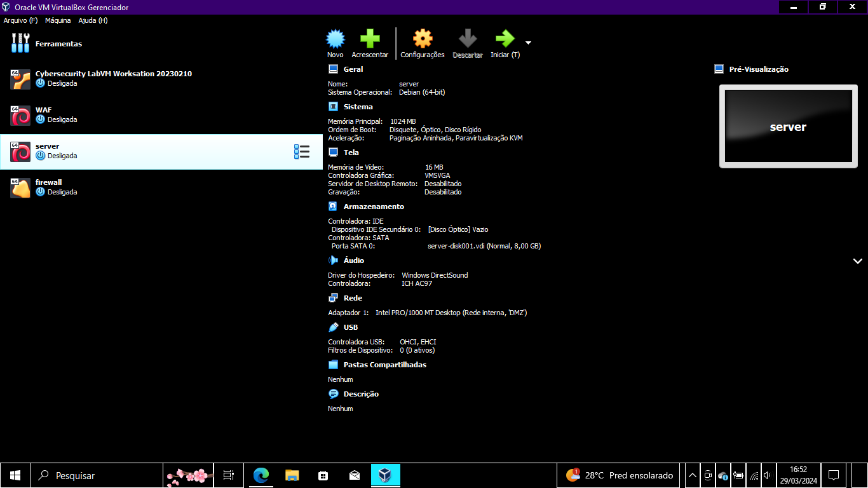This screenshot has width=868, height=488.
Task: Open the USB section header
Action: 351,327
